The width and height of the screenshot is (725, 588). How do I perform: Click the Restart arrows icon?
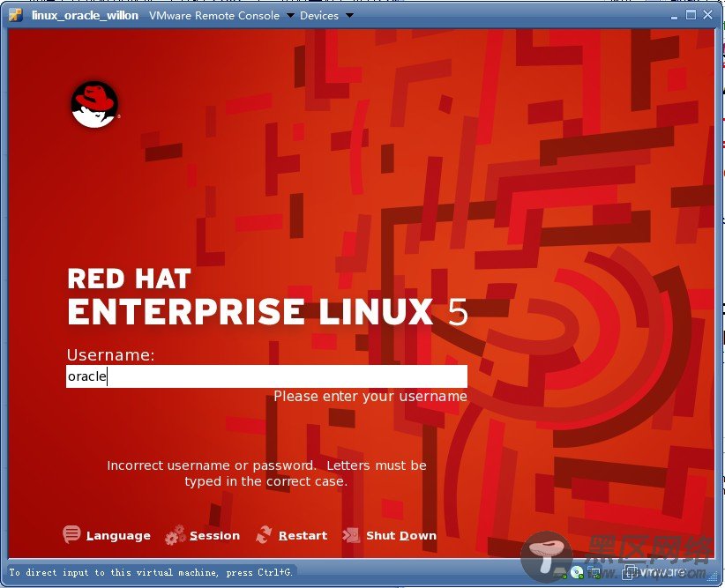264,535
